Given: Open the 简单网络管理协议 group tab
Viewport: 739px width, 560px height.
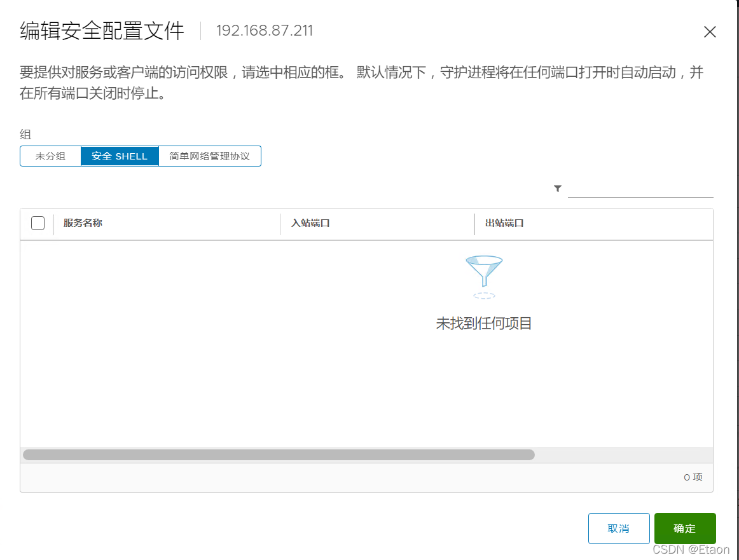Looking at the screenshot, I should [x=210, y=156].
